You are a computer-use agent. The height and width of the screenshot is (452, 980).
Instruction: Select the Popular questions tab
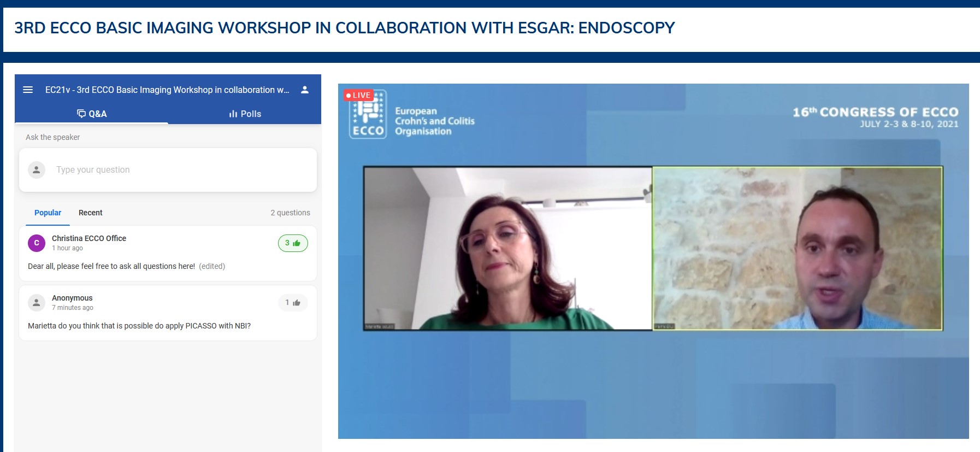coord(48,213)
